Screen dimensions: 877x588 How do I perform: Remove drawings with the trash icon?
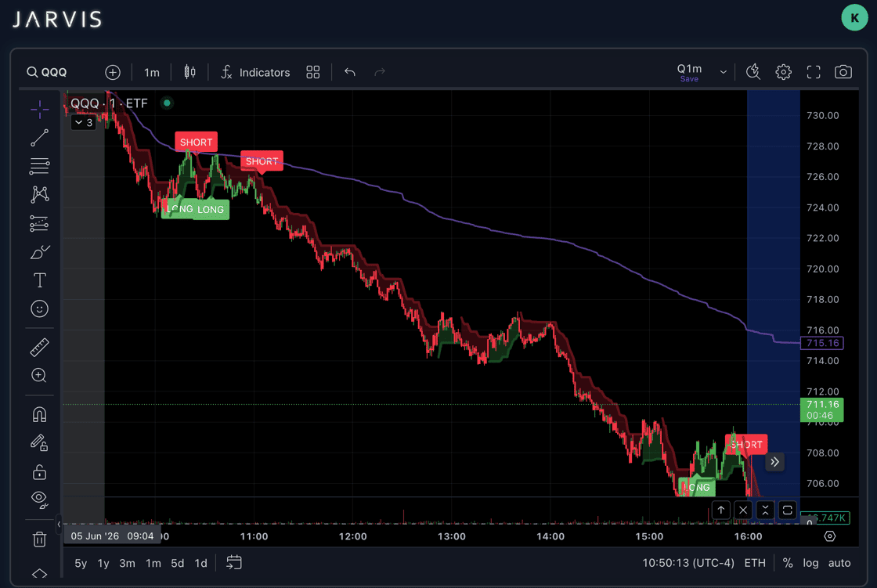tap(39, 539)
